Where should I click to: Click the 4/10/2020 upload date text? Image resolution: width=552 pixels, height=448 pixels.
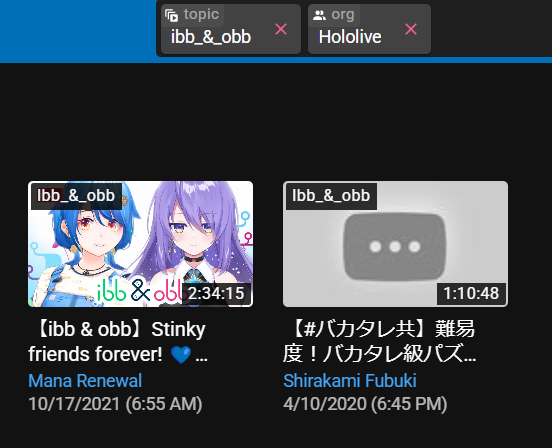(x=365, y=404)
